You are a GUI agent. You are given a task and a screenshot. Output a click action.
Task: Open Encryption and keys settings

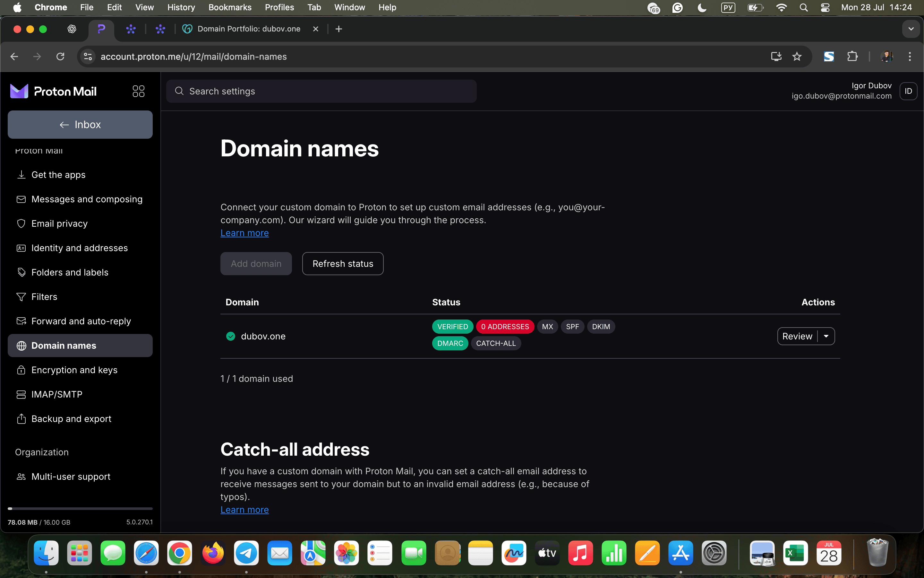click(80, 370)
